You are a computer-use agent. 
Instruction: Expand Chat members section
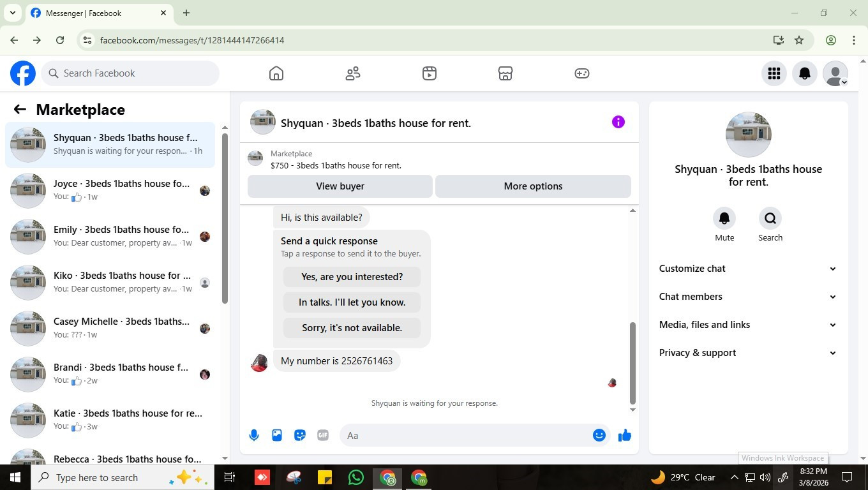click(x=748, y=297)
